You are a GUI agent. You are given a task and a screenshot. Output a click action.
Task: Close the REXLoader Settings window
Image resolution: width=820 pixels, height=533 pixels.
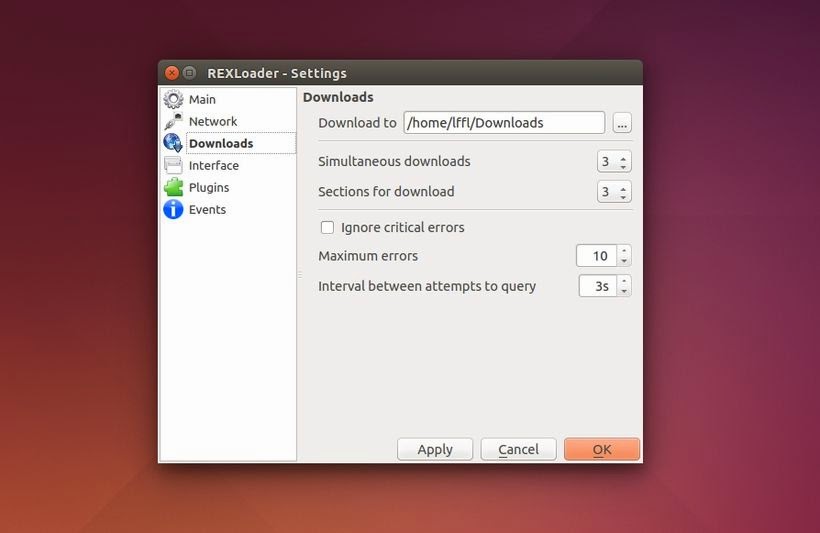point(172,73)
